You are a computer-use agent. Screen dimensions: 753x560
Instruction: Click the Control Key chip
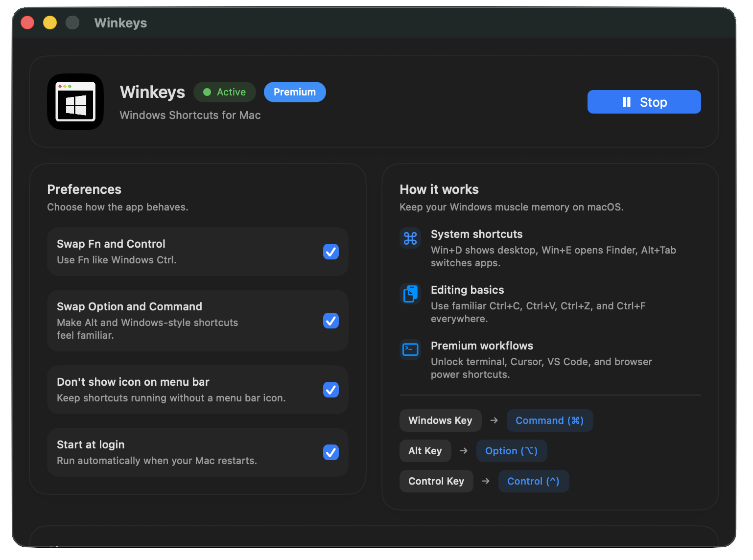[x=436, y=481]
